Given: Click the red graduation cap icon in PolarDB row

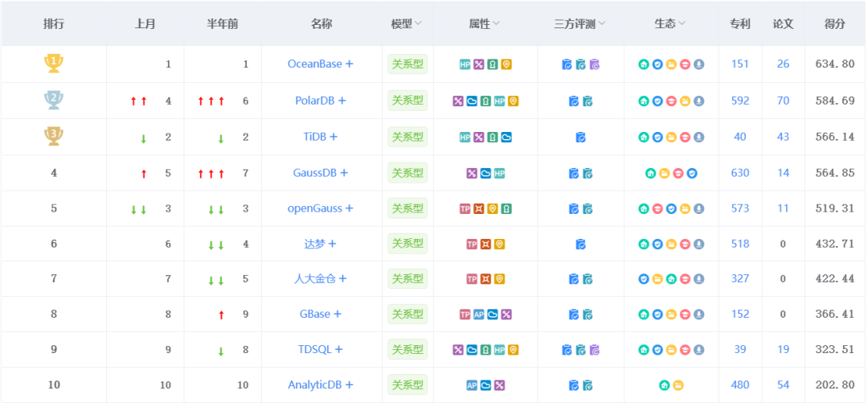Looking at the screenshot, I should pos(671,101).
